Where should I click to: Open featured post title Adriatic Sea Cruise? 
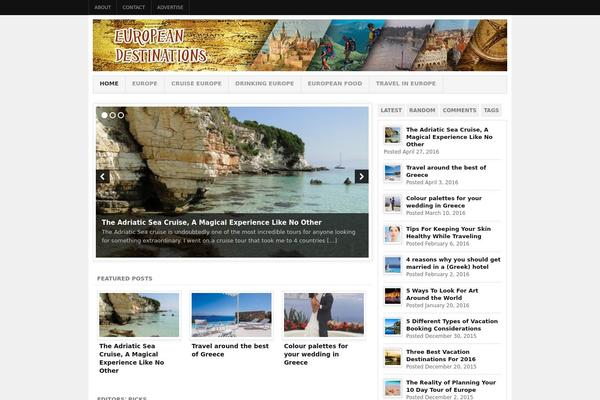coord(132,358)
